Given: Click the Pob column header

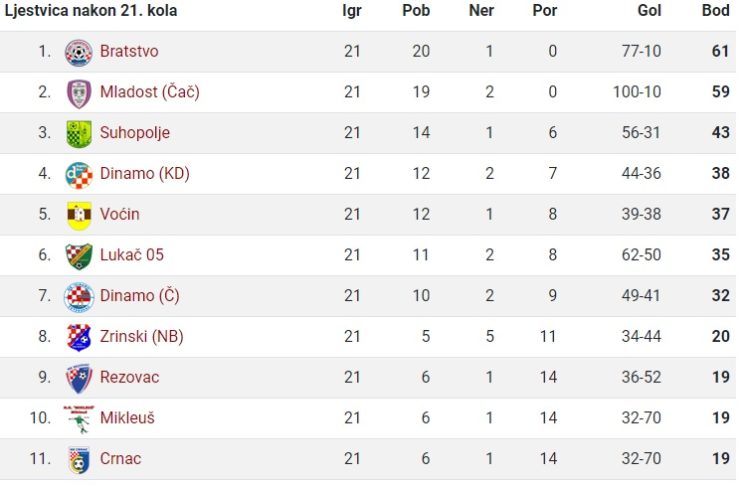Looking at the screenshot, I should 416,10.
